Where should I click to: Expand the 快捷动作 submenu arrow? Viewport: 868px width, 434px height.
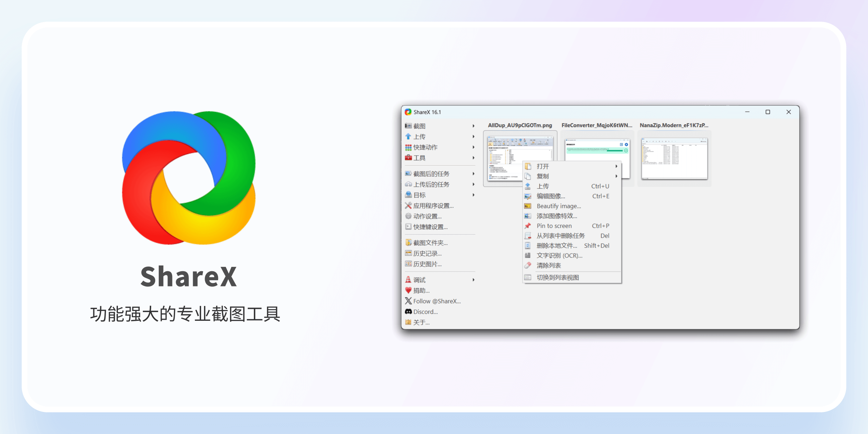[x=473, y=147]
